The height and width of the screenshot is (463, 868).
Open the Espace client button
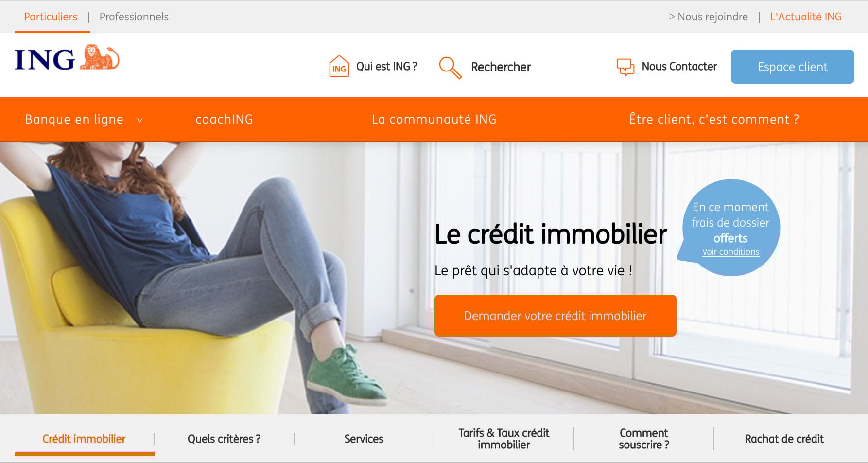[792, 67]
